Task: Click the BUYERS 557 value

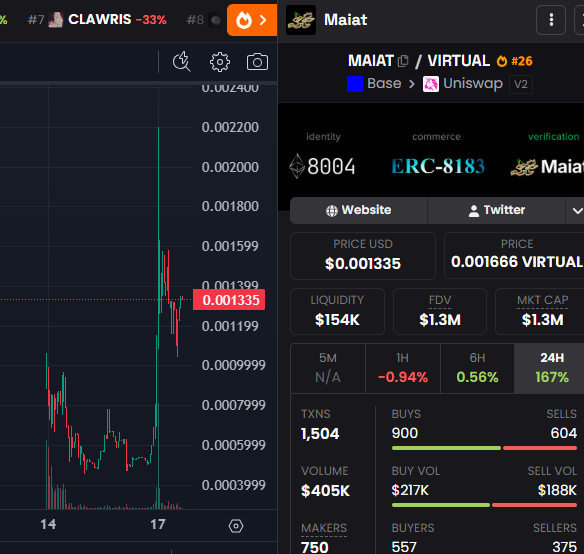Action: [x=404, y=547]
